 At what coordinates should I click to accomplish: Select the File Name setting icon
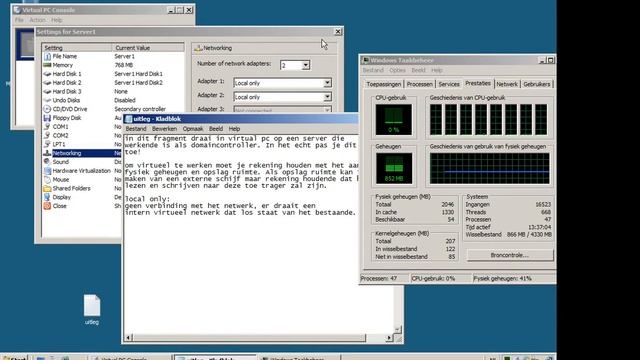(47, 56)
